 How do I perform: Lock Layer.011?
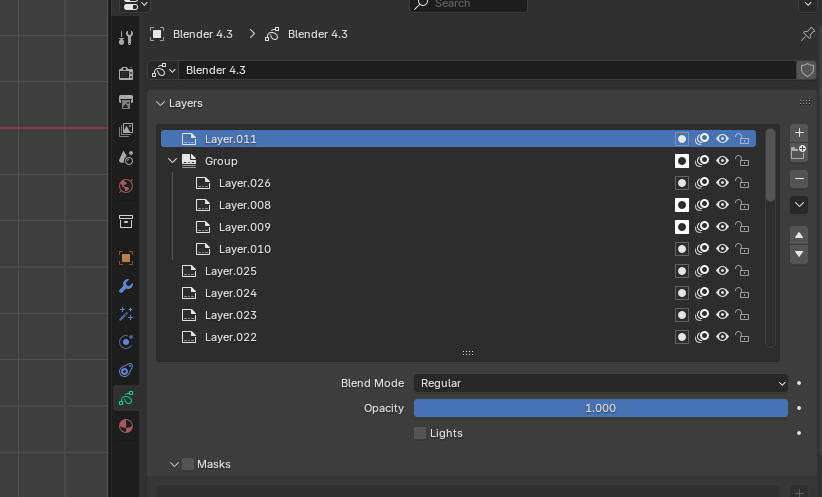[x=742, y=139]
